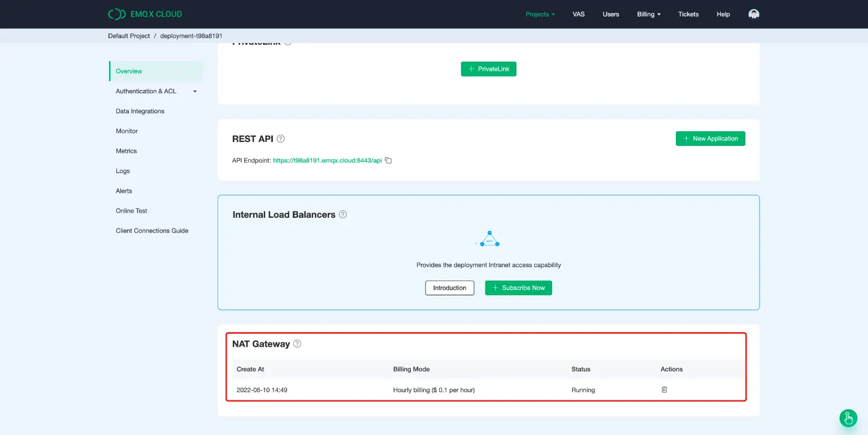Click Internal Load Balancers help icon
The image size is (868, 435).
343,215
